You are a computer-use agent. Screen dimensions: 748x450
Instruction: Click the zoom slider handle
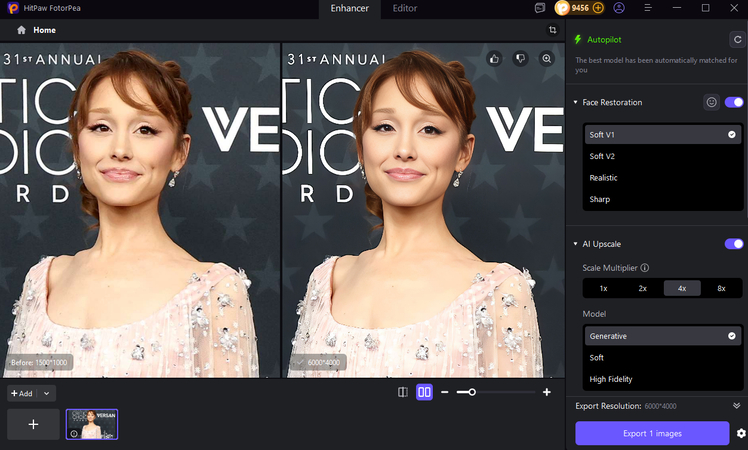pyautogui.click(x=472, y=392)
